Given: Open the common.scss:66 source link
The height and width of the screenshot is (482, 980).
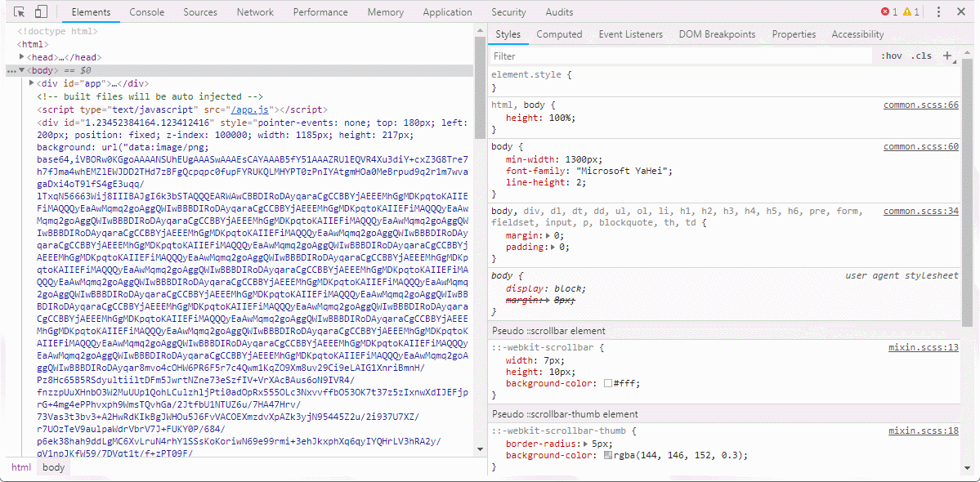Looking at the screenshot, I should [x=920, y=105].
